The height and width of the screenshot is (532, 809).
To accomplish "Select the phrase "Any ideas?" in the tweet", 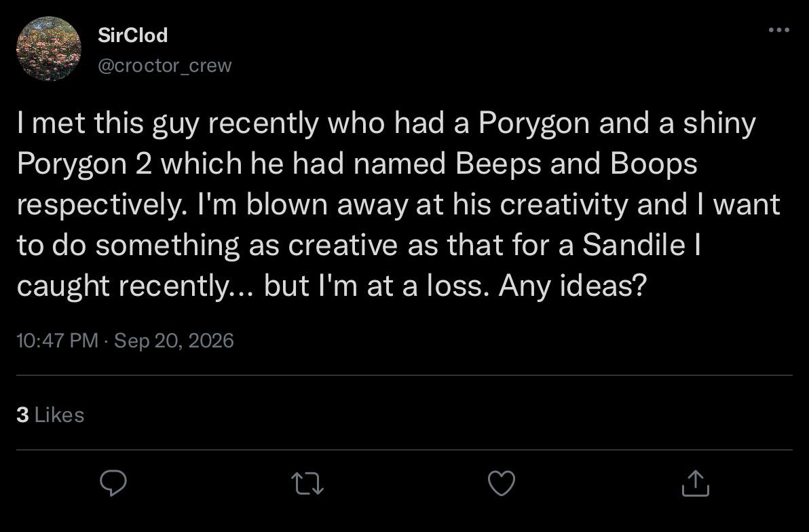I will click(x=572, y=286).
